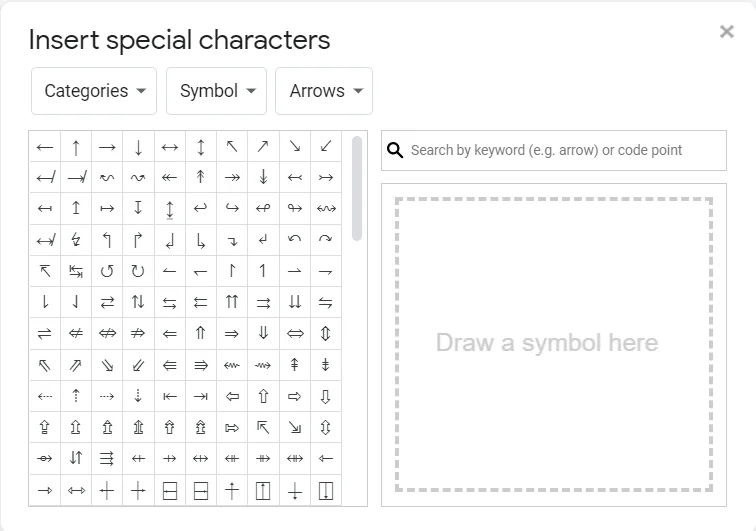Insert the three rightwards arrows symbol ⇶
This screenshot has width=756, height=531.
point(107,459)
